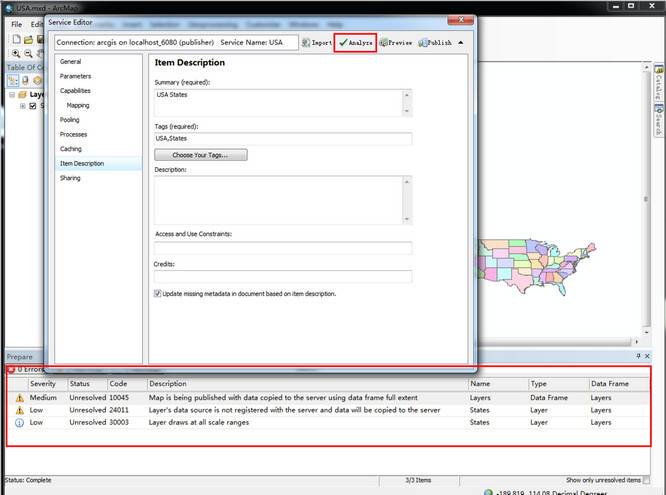The width and height of the screenshot is (666, 495).
Task: Click Summary box scroll down arrow
Action: [407, 111]
